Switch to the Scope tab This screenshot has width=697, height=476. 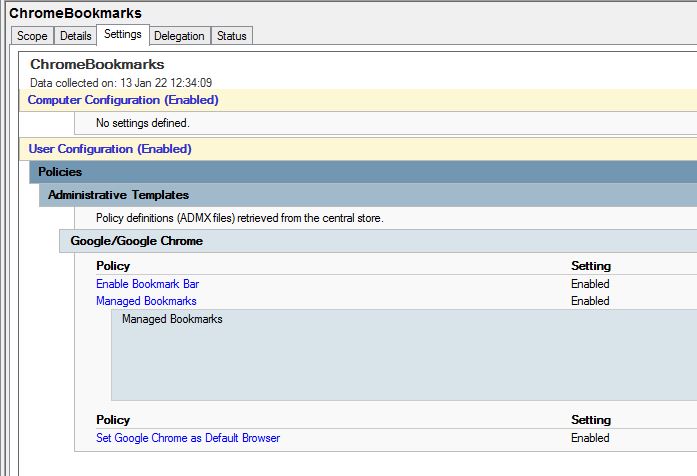click(32, 36)
